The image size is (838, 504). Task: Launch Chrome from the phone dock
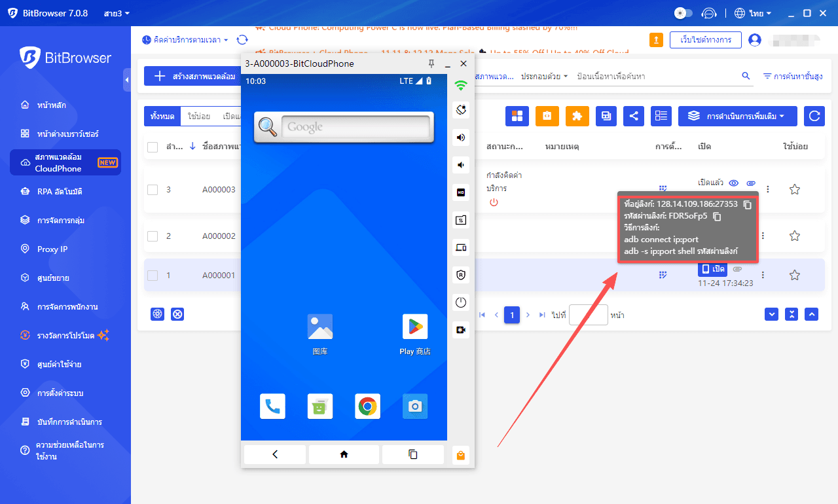[368, 406]
